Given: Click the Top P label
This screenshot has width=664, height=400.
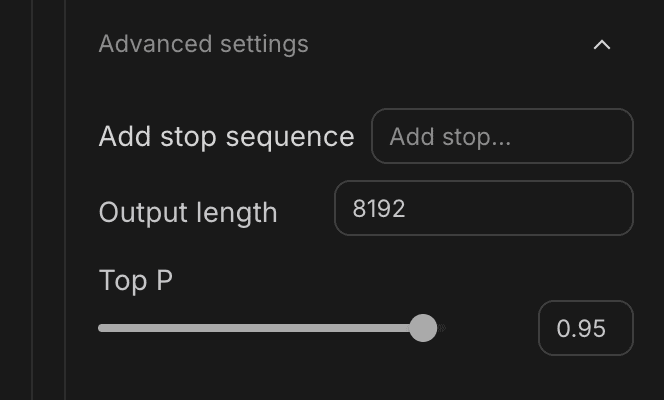Looking at the screenshot, I should click(136, 281).
